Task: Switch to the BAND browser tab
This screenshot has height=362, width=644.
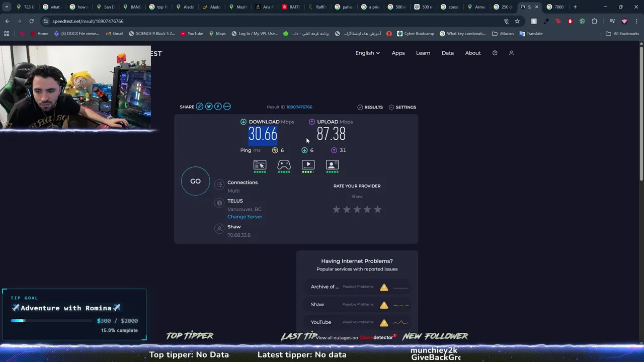Action: point(132,7)
